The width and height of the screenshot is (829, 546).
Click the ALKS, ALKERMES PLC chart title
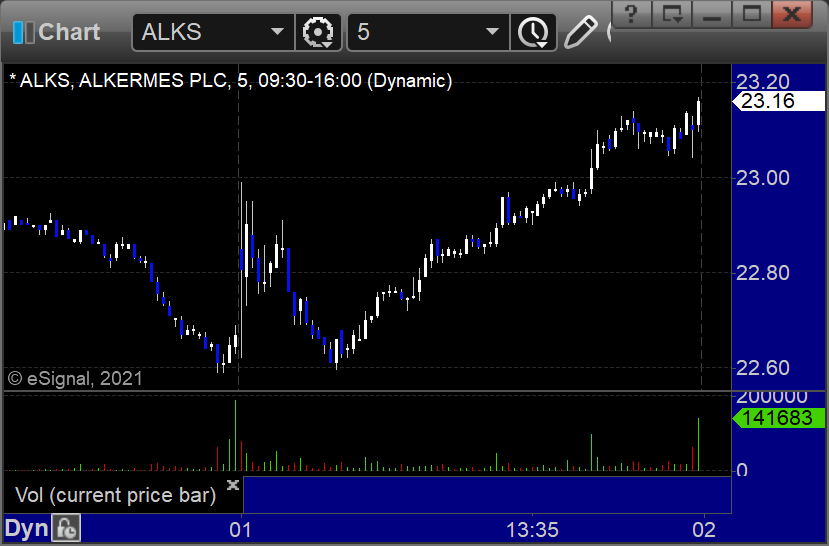tap(231, 81)
